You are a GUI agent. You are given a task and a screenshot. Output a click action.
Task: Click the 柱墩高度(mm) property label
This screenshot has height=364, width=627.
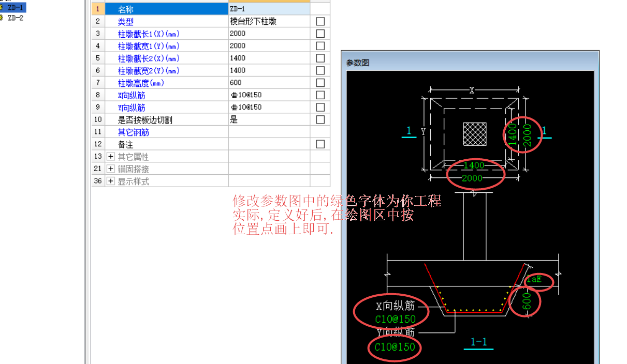tap(141, 83)
